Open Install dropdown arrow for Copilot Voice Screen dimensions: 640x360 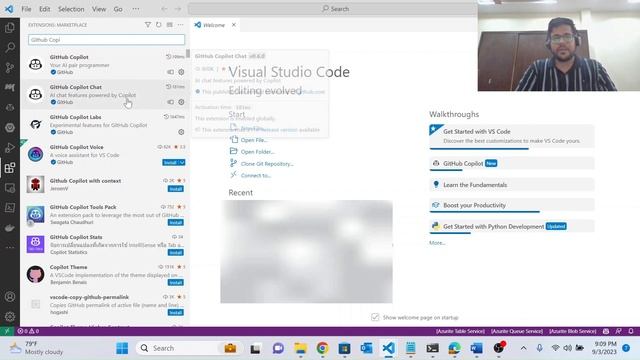182,162
